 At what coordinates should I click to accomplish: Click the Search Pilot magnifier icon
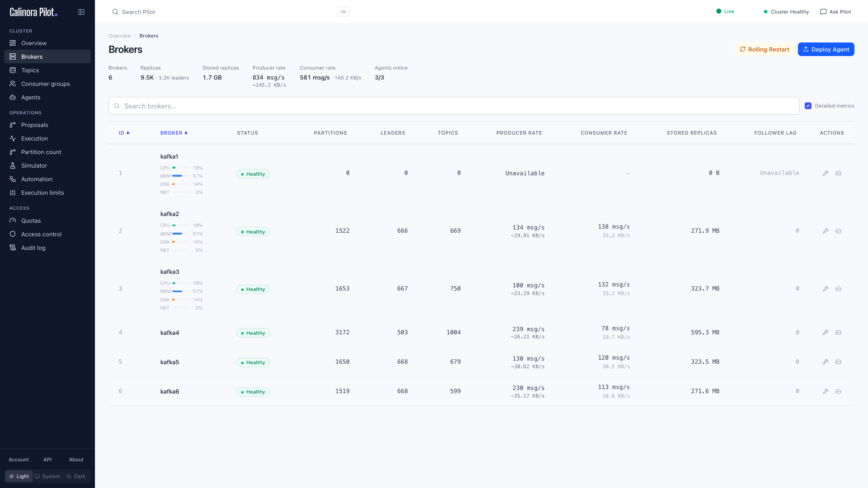[x=115, y=12]
